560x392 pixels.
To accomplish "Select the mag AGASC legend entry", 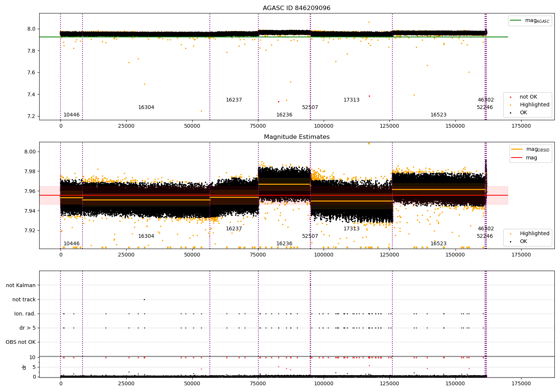I will 530,21.
